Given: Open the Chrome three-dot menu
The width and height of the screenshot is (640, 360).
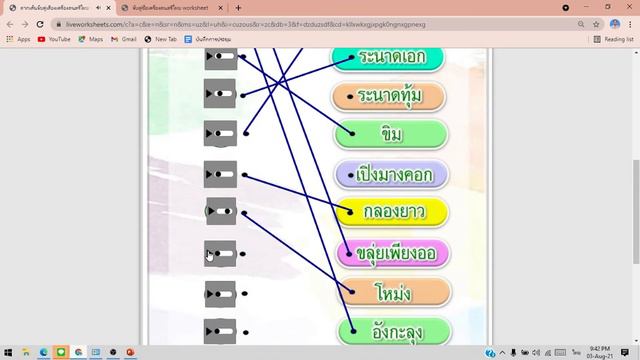Looking at the screenshot, I should [x=630, y=24].
